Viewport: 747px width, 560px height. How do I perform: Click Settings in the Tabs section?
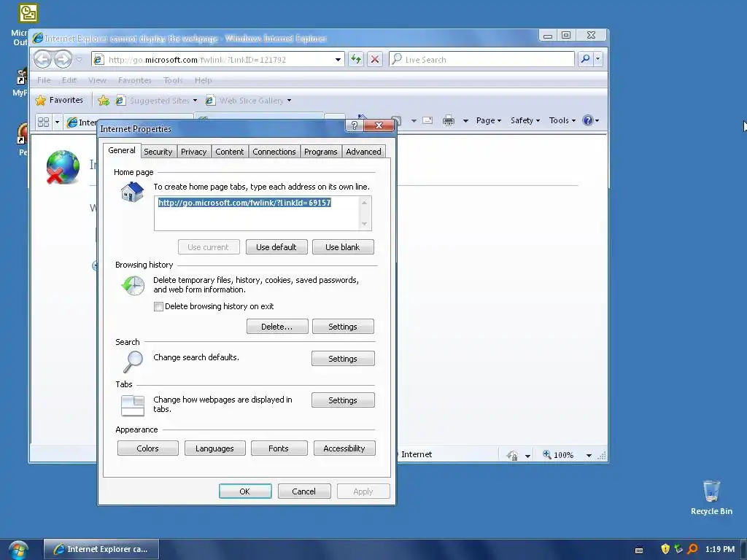click(x=343, y=400)
